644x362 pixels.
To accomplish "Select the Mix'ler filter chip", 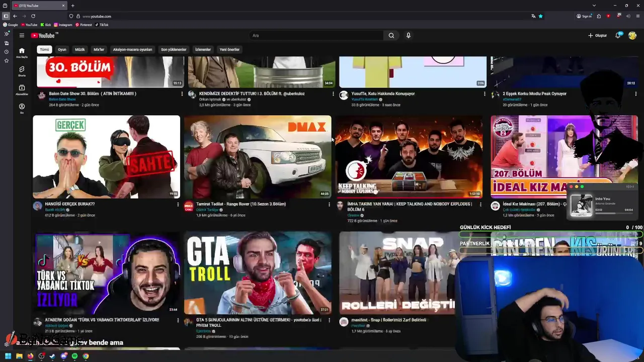I will (x=99, y=49).
